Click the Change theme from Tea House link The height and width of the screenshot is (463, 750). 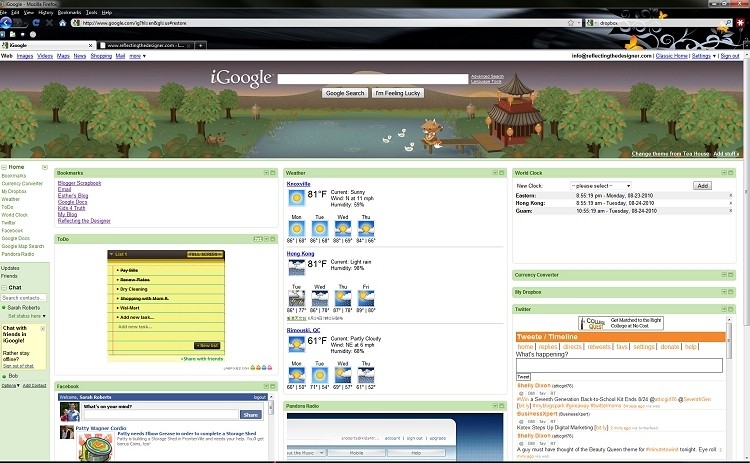point(670,154)
